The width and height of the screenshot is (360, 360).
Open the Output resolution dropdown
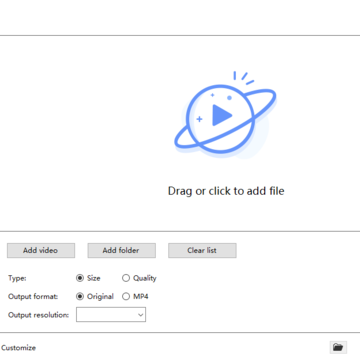point(111,315)
